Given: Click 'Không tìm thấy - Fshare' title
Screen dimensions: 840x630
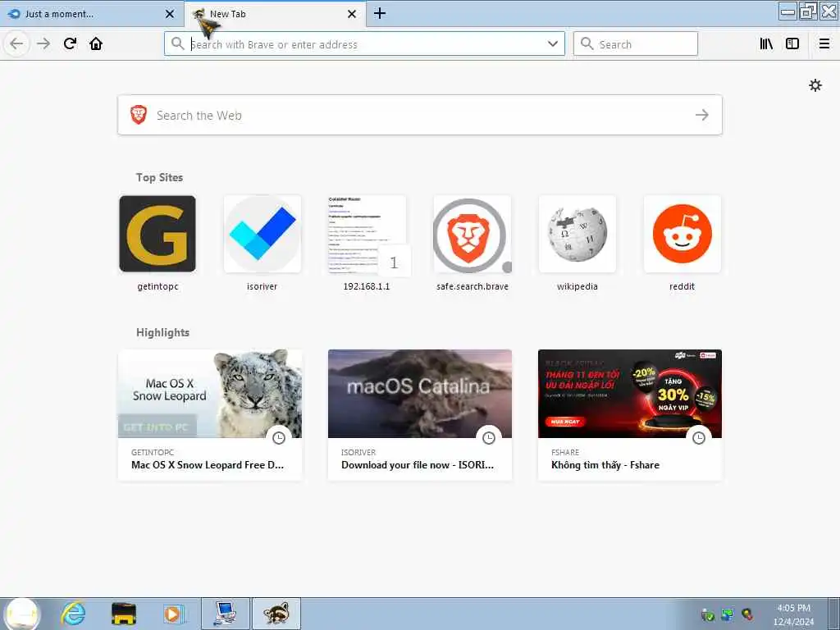Looking at the screenshot, I should pos(605,465).
